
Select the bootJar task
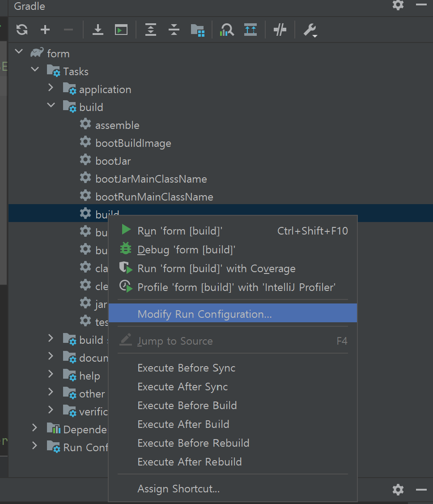[113, 161]
